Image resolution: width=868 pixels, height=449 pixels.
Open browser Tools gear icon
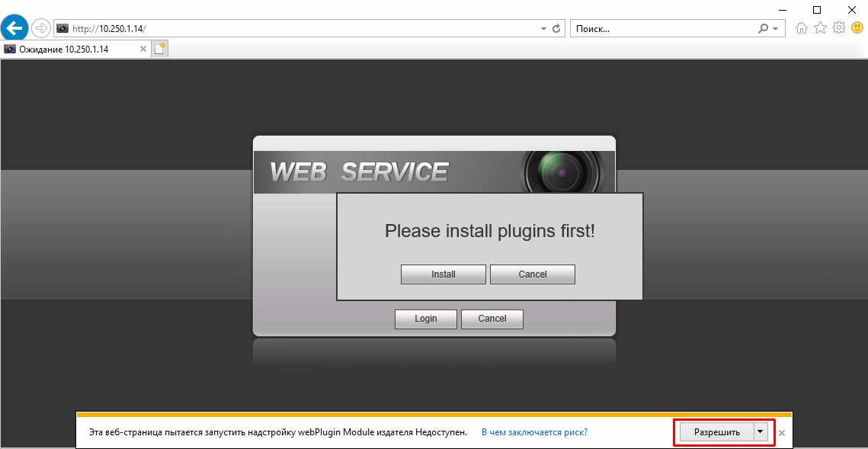click(x=839, y=27)
